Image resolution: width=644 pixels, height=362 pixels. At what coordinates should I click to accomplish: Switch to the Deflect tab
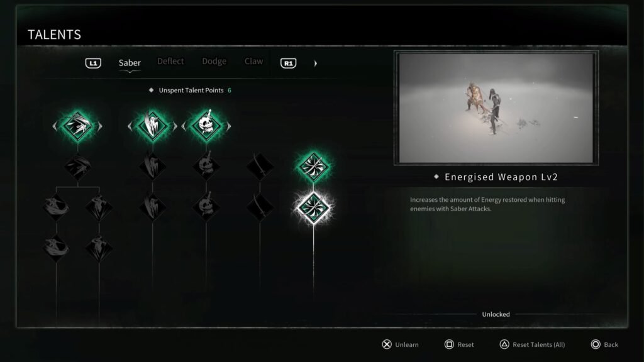(x=170, y=61)
